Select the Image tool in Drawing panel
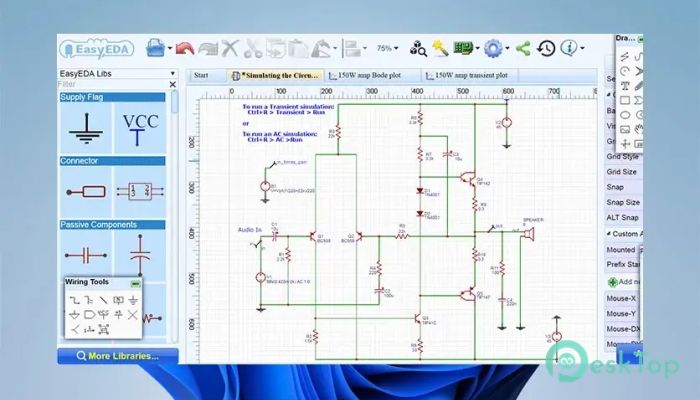Image resolution: width=700 pixels, height=400 pixels. coord(625,129)
